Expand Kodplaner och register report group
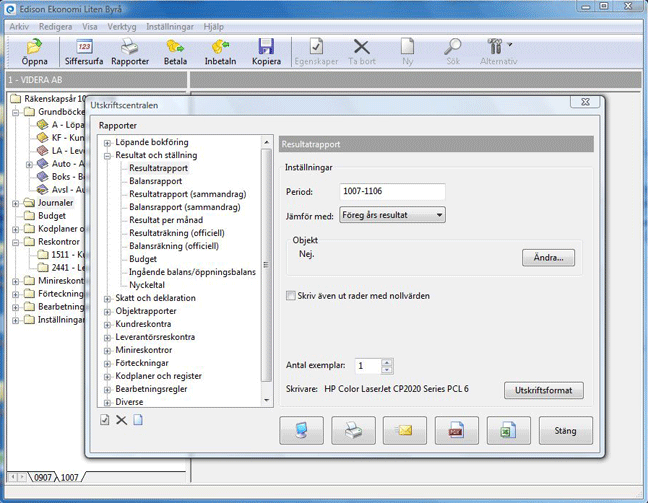The width and height of the screenshot is (648, 503). 107,377
